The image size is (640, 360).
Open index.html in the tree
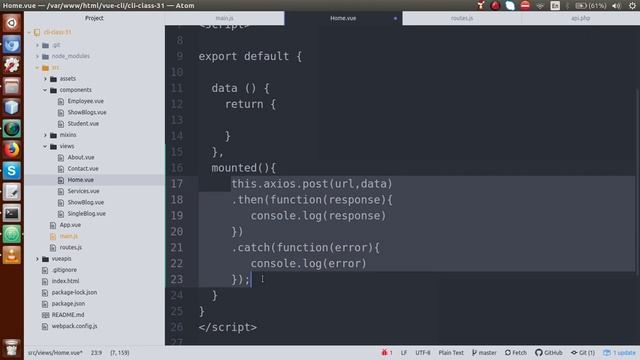[x=65, y=281]
